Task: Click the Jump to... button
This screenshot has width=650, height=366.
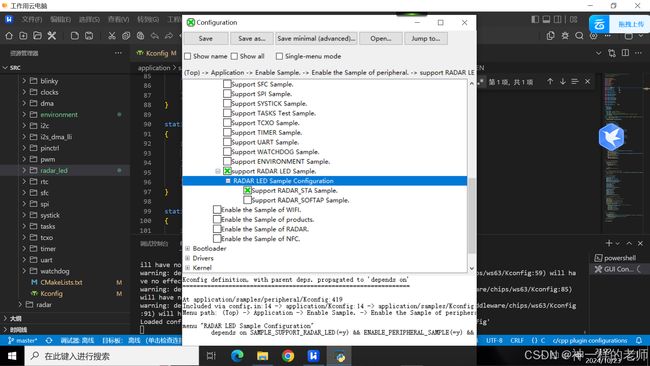Action: click(x=426, y=39)
